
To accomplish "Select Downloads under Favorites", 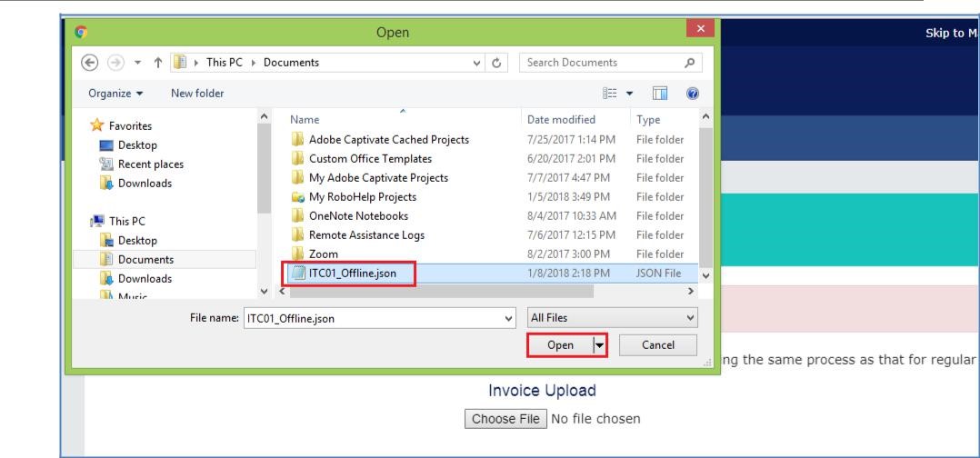I will click(145, 183).
